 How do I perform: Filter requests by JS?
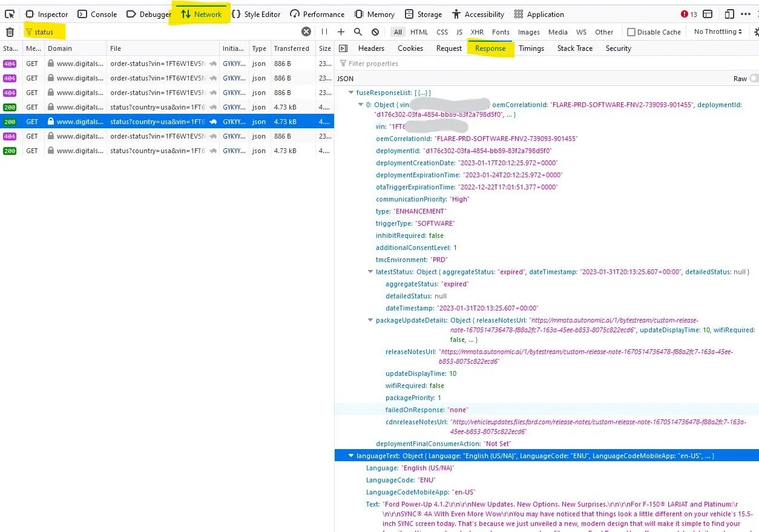(459, 32)
